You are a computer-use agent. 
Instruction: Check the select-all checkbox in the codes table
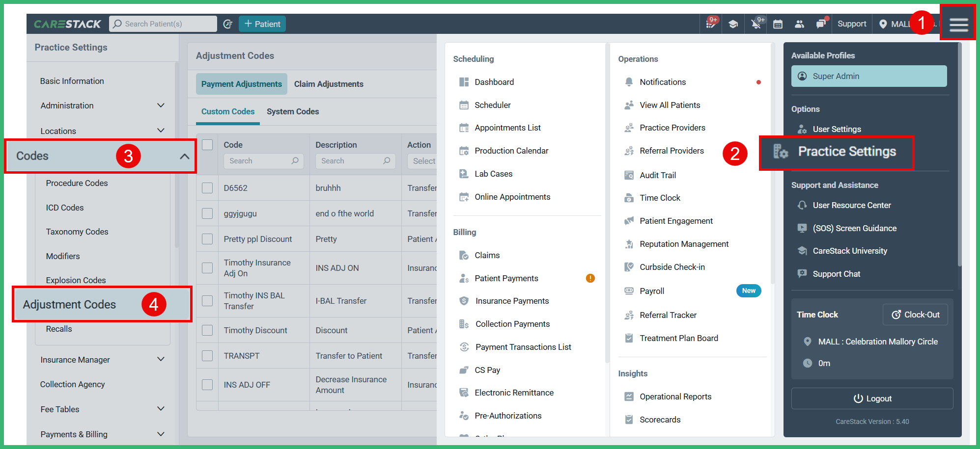(207, 144)
